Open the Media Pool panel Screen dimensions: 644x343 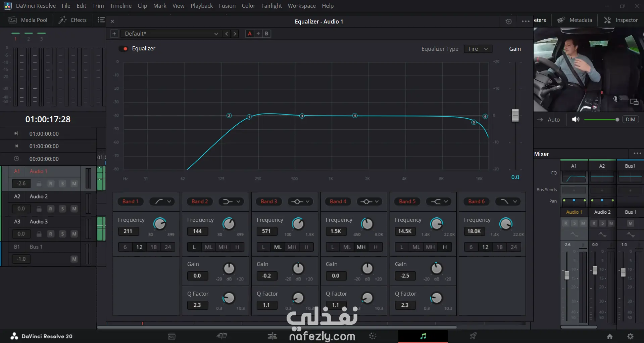tap(28, 20)
